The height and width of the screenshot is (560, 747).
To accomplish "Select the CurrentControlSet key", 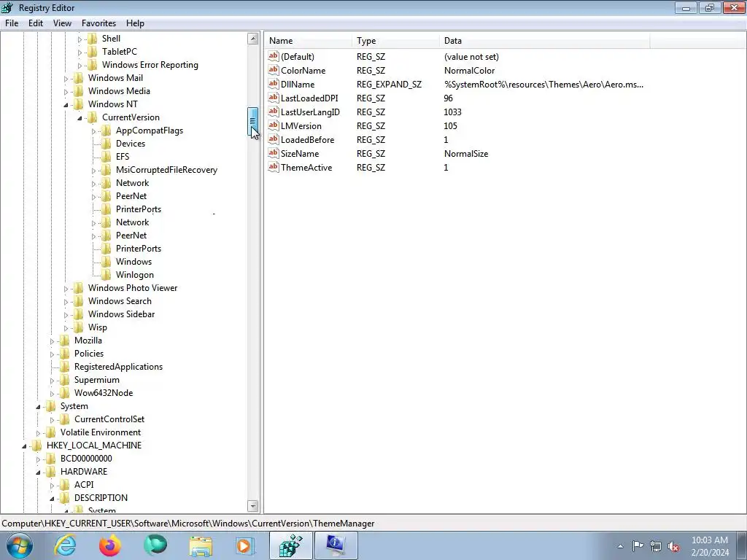I will [x=109, y=419].
